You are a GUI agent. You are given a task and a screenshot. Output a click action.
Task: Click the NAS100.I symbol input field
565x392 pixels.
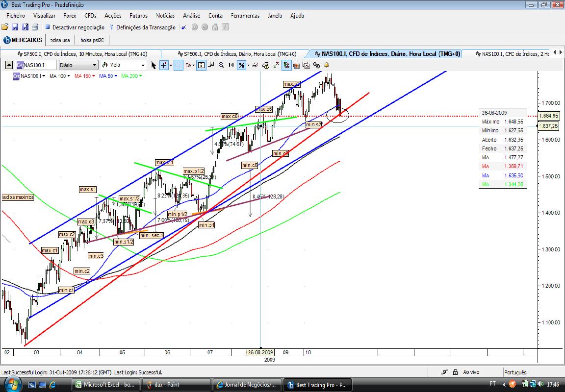click(x=36, y=65)
